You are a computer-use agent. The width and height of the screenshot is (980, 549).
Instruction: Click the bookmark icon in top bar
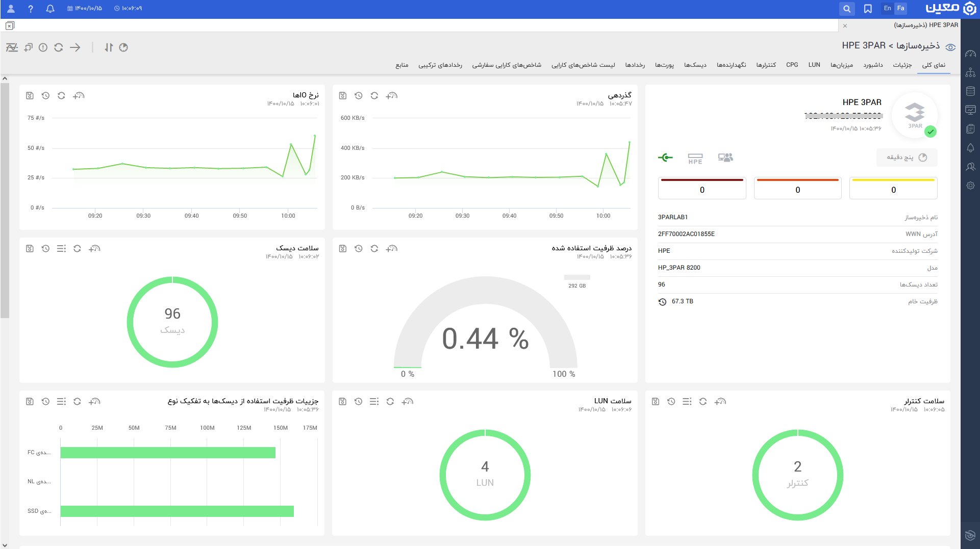(x=868, y=9)
